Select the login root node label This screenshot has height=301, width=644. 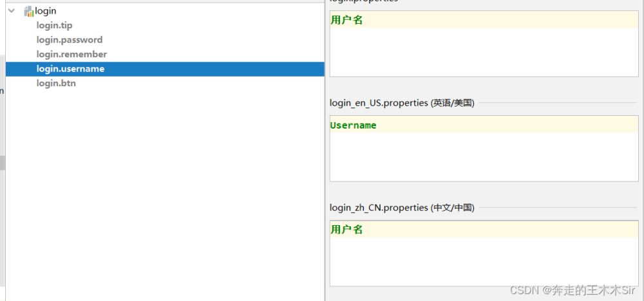[45, 11]
